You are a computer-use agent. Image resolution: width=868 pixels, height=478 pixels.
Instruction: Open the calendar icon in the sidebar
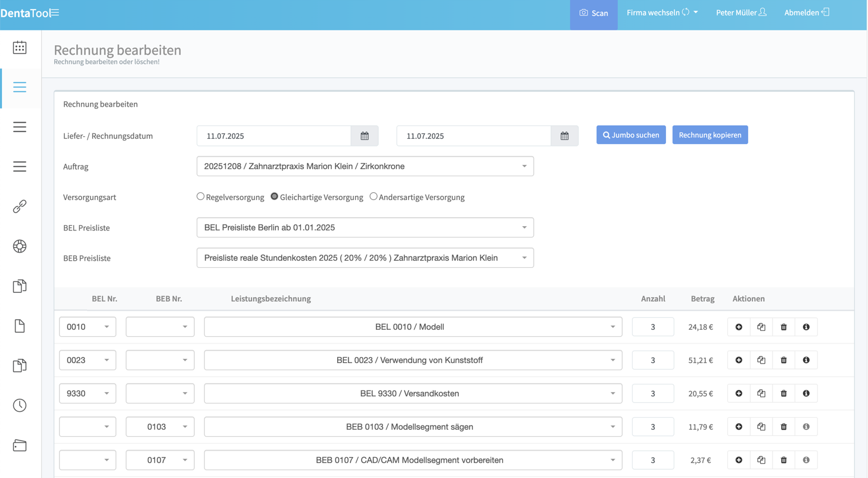[x=20, y=48]
